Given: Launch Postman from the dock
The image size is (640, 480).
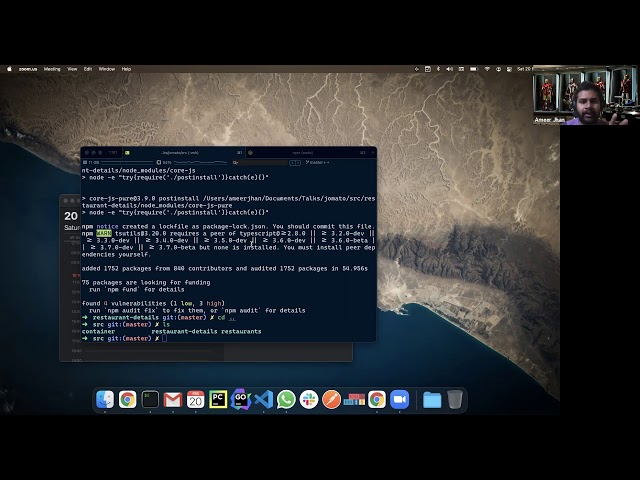Looking at the screenshot, I should point(331,399).
